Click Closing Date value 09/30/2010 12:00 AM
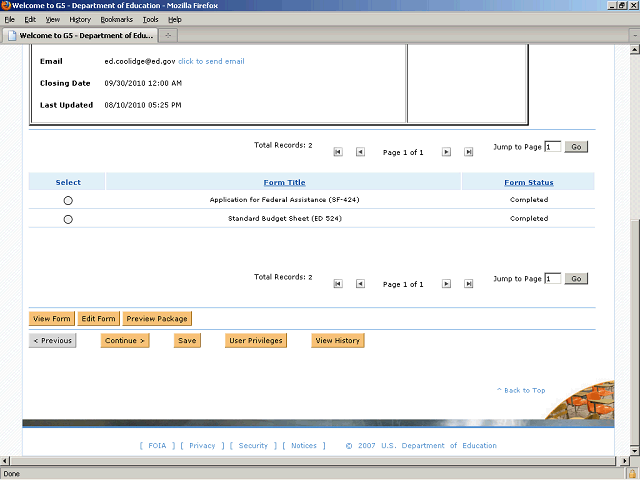The width and height of the screenshot is (640, 480). [143, 83]
